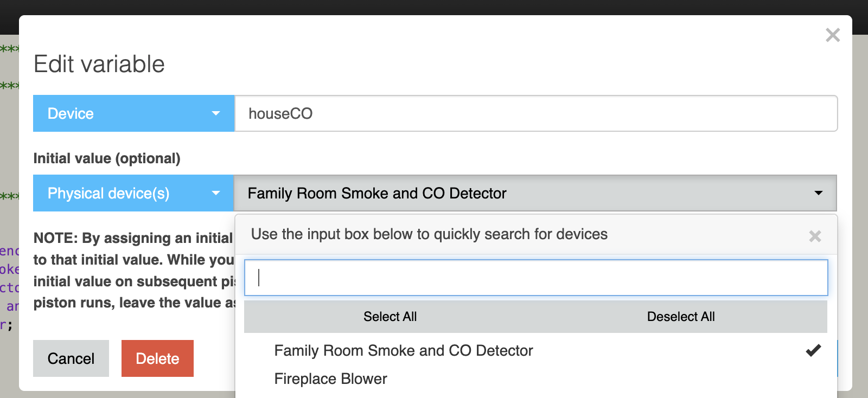This screenshot has height=398, width=868.
Task: Click the Initial value (optional) label
Action: 107,158
